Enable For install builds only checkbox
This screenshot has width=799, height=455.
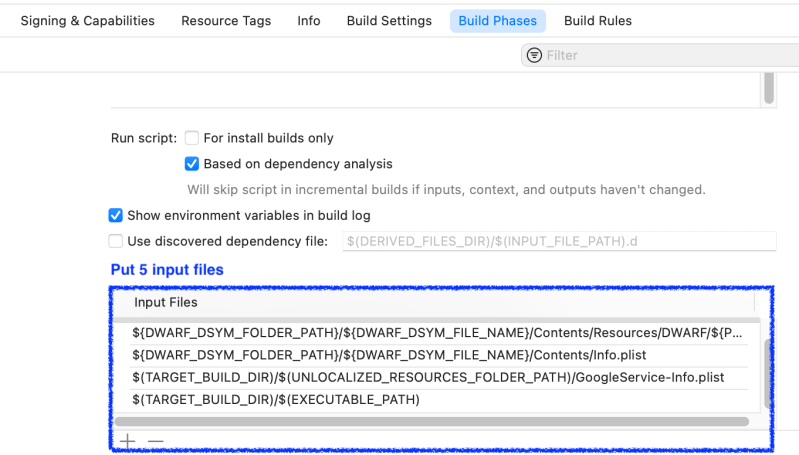(x=192, y=138)
